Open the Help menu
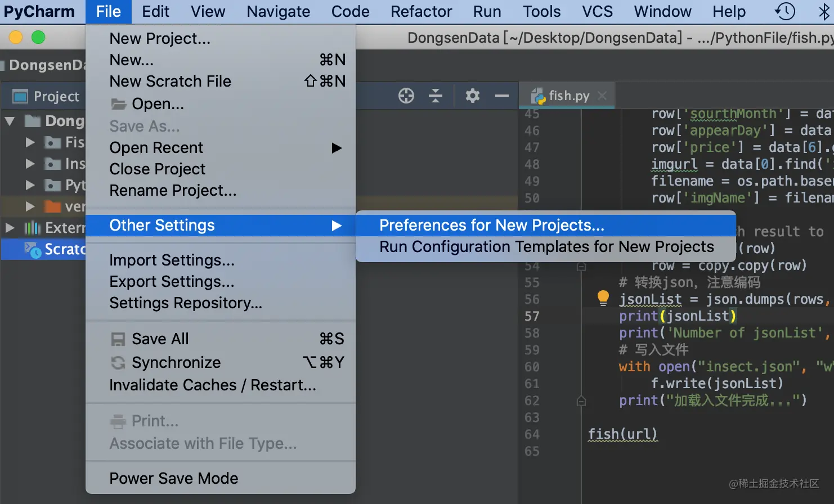The width and height of the screenshot is (834, 504). coord(729,12)
